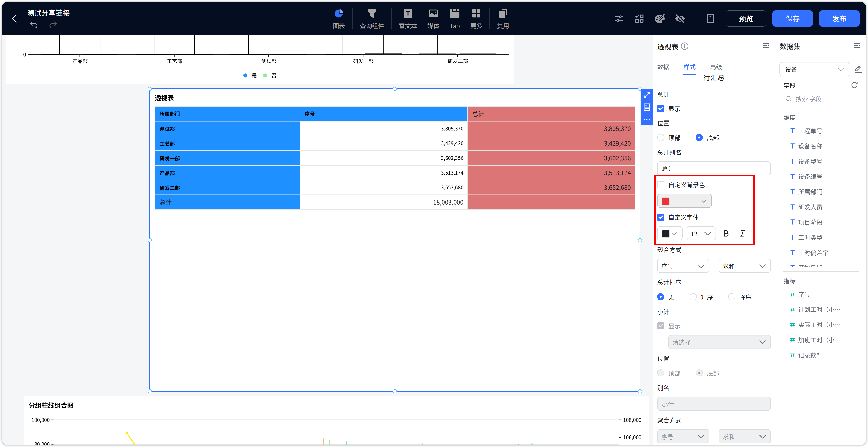Add a Tab component

point(455,19)
